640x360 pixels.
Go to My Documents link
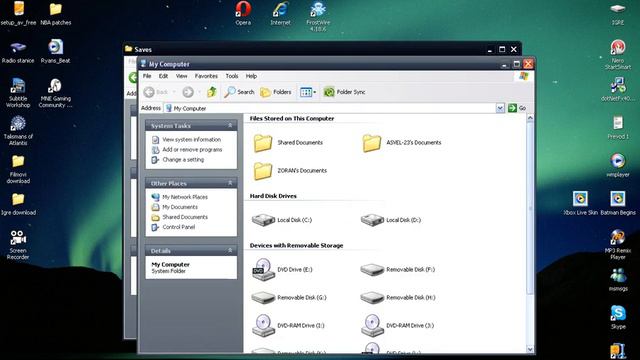pyautogui.click(x=180, y=207)
